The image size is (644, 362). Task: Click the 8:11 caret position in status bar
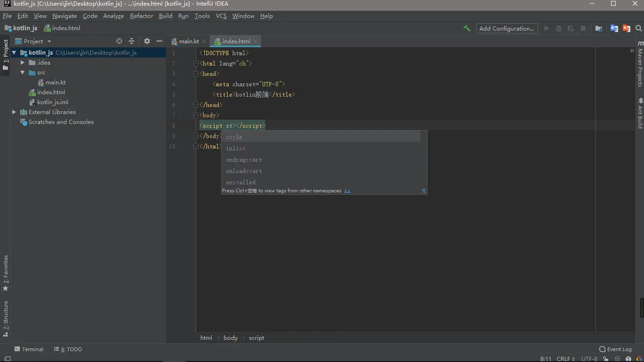coord(545,359)
